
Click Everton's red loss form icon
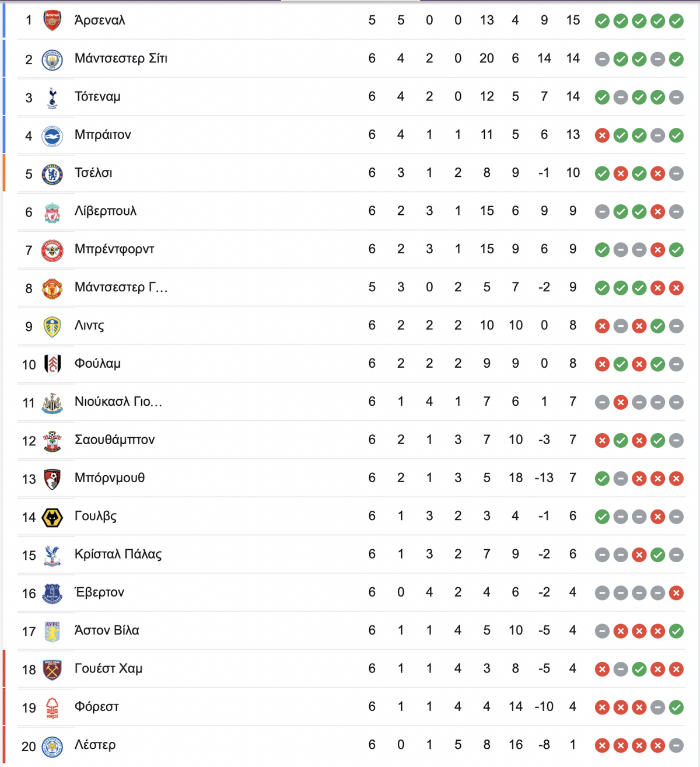676,593
